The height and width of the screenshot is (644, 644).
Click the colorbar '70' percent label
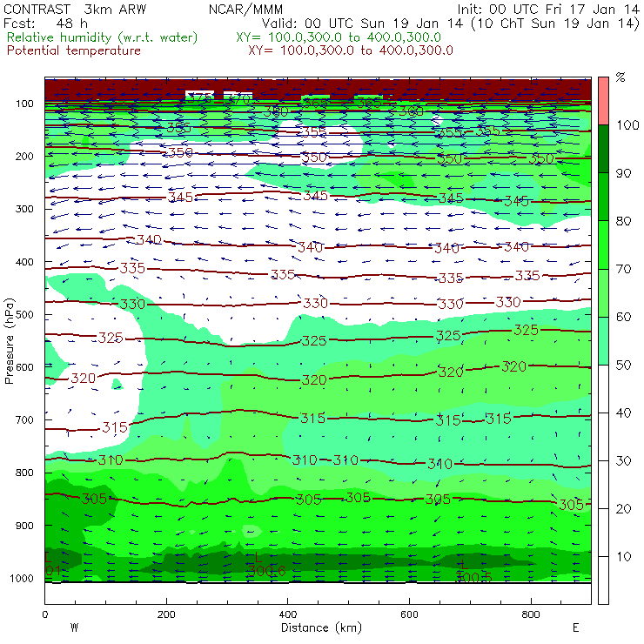click(x=623, y=269)
